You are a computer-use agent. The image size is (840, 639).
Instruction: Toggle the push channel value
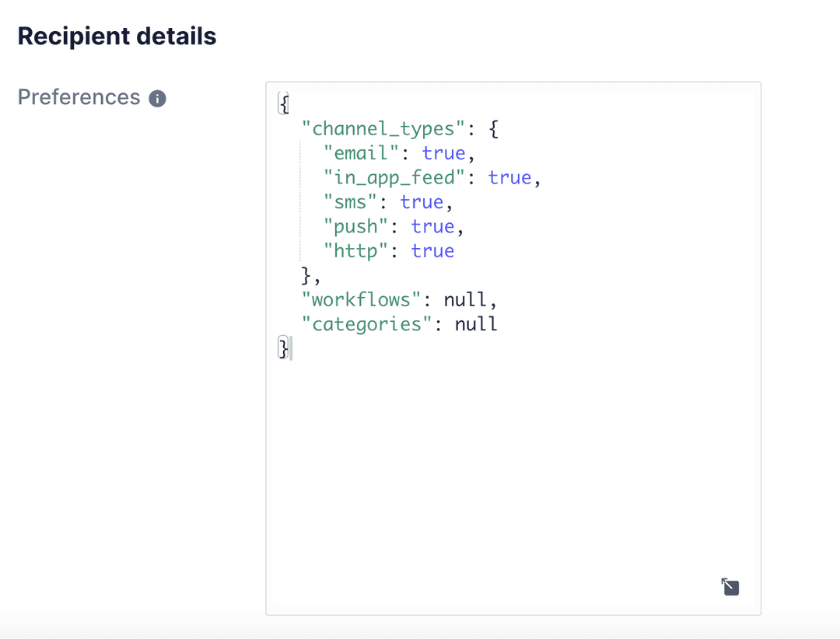tap(433, 226)
